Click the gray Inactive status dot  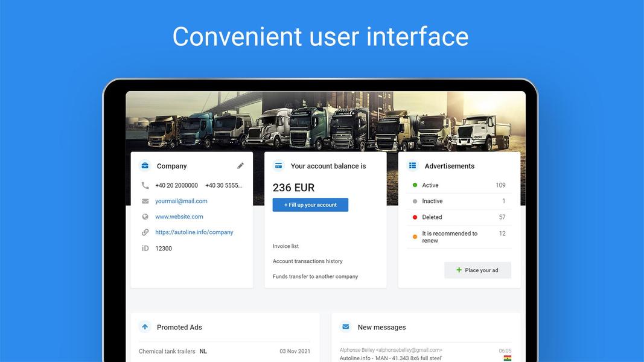click(x=415, y=201)
